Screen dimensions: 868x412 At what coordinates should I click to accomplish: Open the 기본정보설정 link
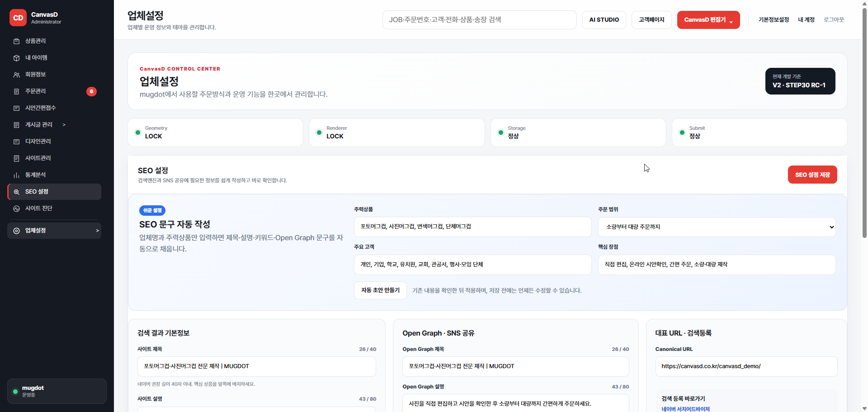point(774,20)
